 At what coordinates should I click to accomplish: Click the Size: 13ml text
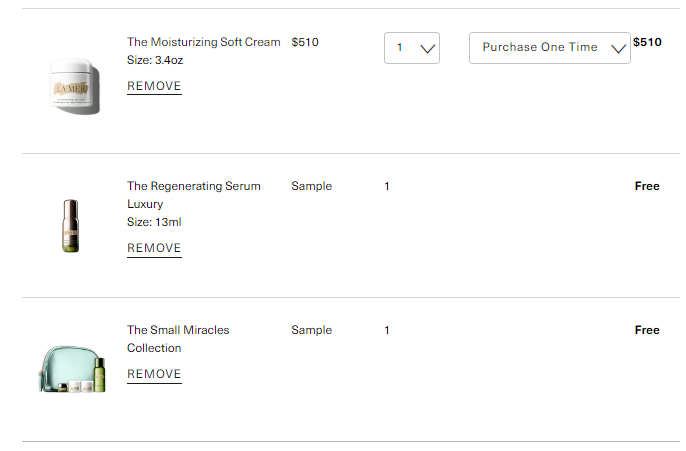(154, 222)
